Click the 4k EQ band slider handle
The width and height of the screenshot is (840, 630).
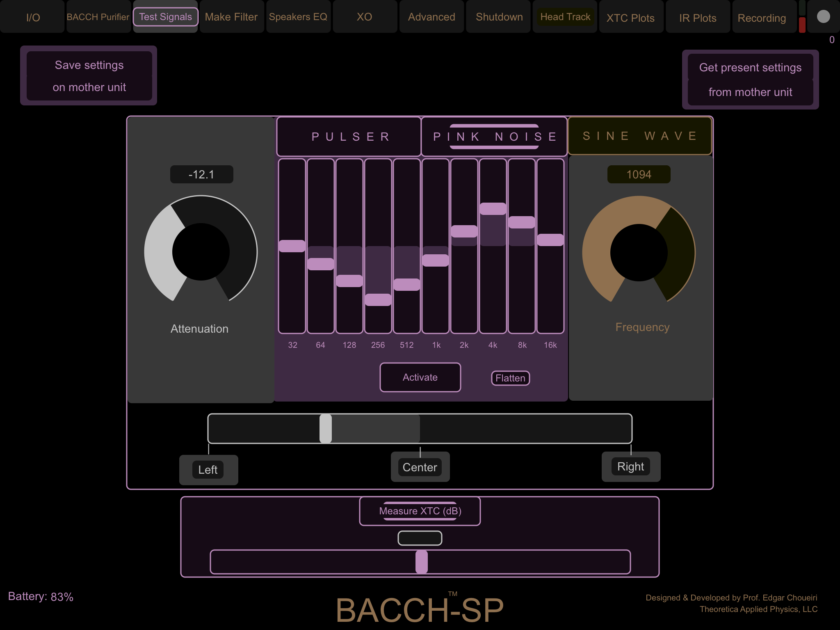pos(493,208)
